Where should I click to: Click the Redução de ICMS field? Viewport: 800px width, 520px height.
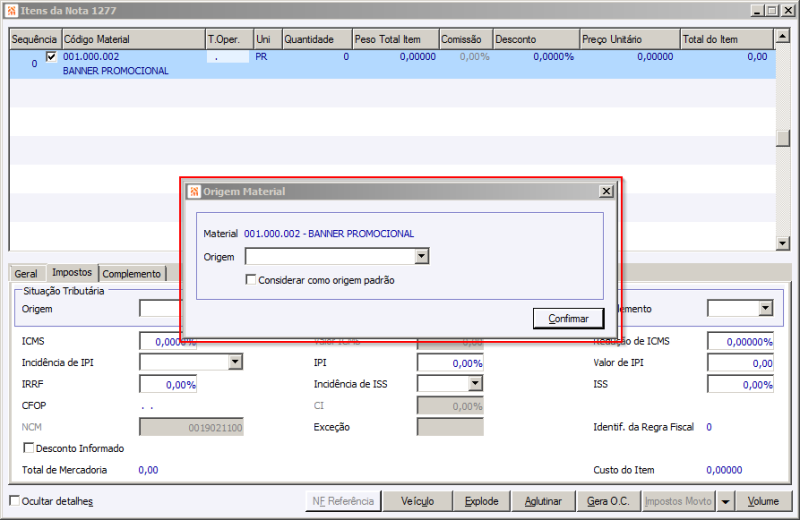[740, 341]
